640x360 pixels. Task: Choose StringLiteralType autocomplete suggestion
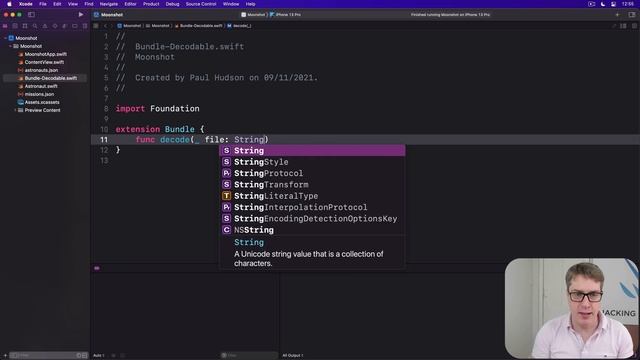313,196
